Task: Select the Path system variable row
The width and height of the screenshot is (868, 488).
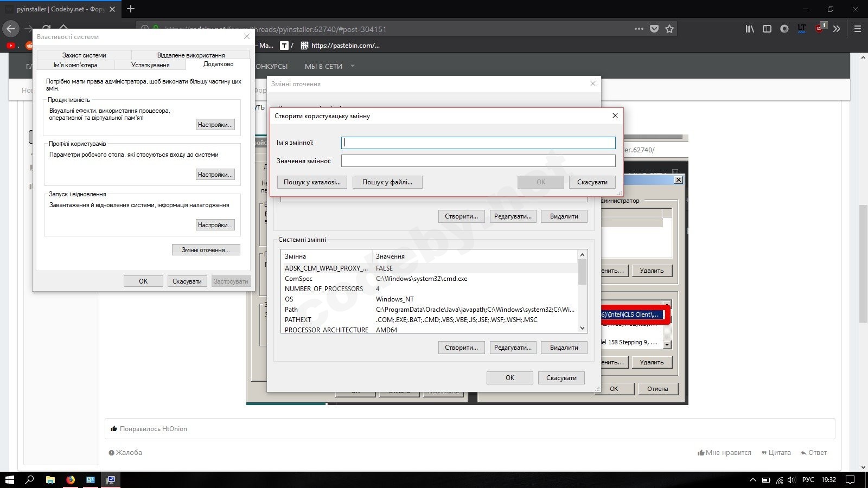Action: [x=429, y=310]
